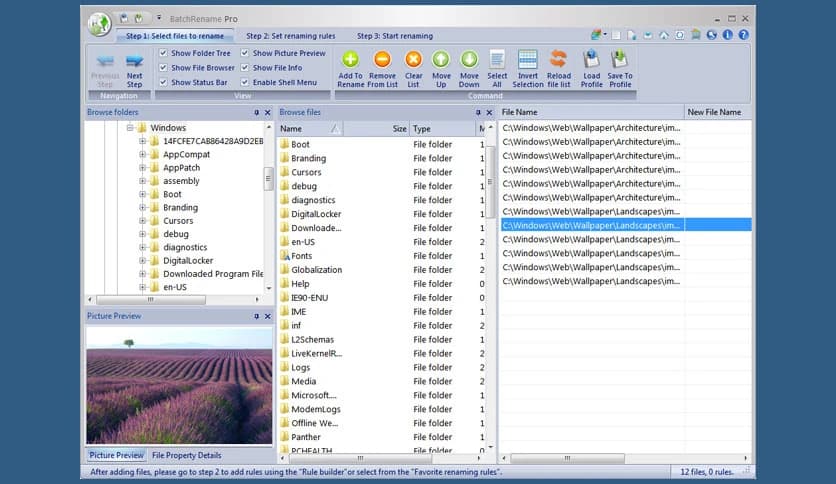This screenshot has height=484, width=836.
Task: Select the ModemLogs folder row
Action: tap(379, 409)
